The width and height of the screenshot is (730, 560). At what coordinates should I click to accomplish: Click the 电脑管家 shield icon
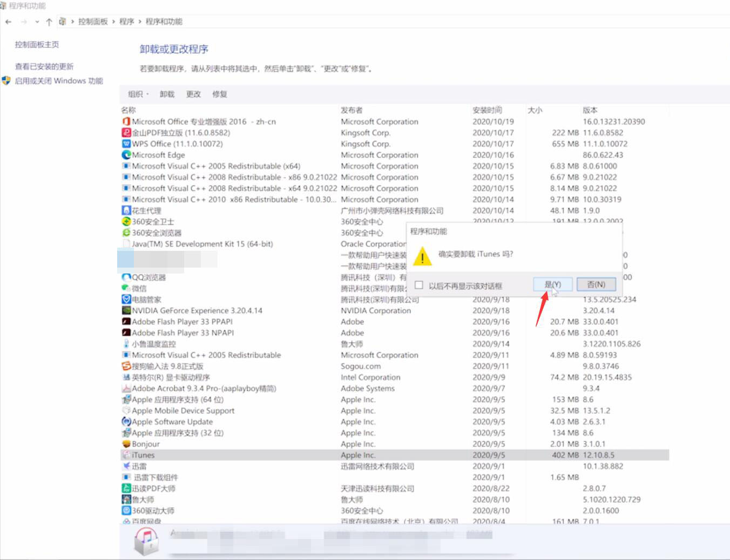(x=126, y=299)
